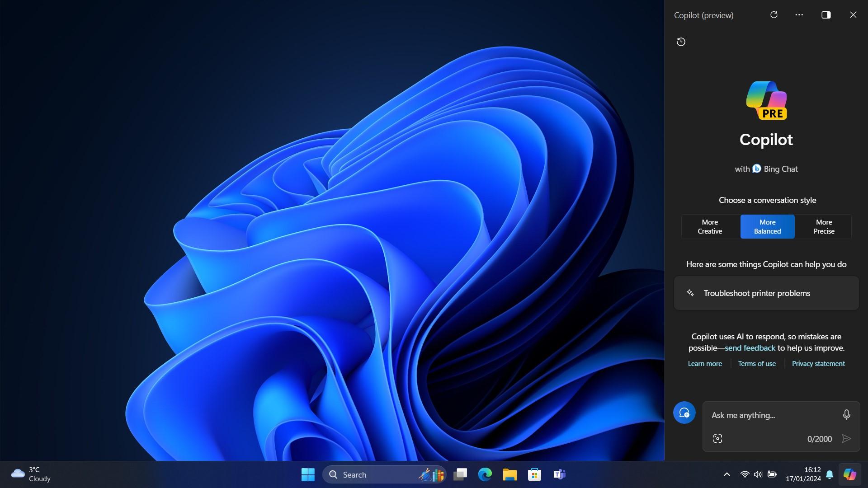
Task: Click the Copilot refresh icon
Action: click(x=773, y=14)
